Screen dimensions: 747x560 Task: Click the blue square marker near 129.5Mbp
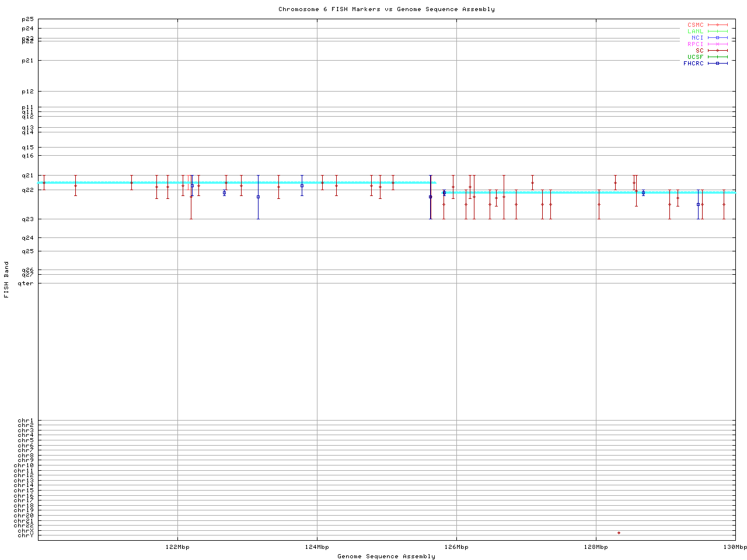click(x=698, y=204)
